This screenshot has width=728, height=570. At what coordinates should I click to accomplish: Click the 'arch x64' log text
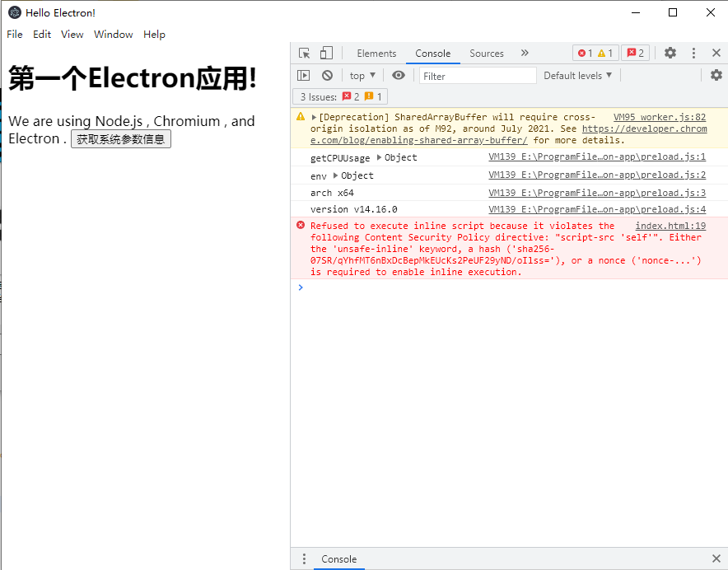tap(332, 193)
